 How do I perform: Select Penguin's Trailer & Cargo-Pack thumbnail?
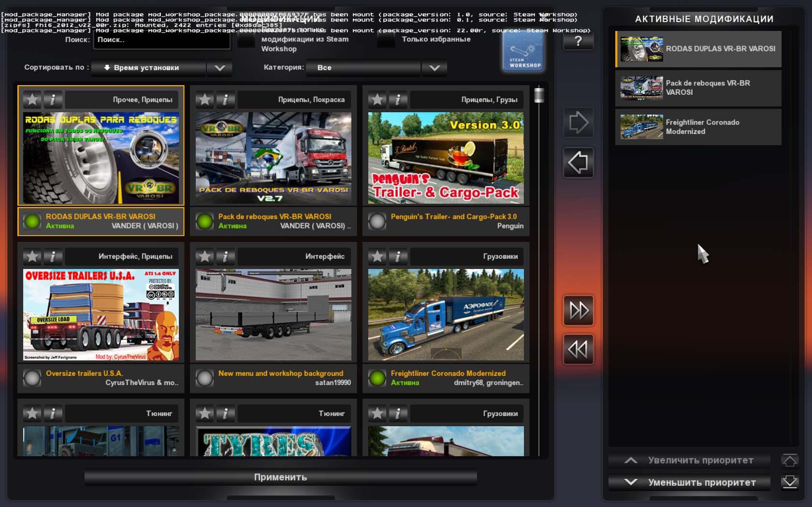(446, 158)
